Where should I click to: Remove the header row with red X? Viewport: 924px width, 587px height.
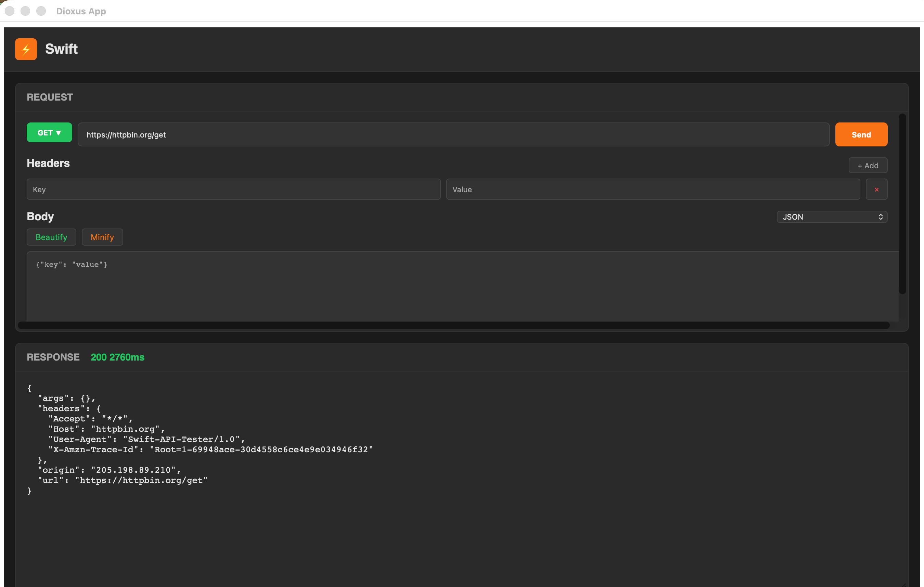coord(876,190)
